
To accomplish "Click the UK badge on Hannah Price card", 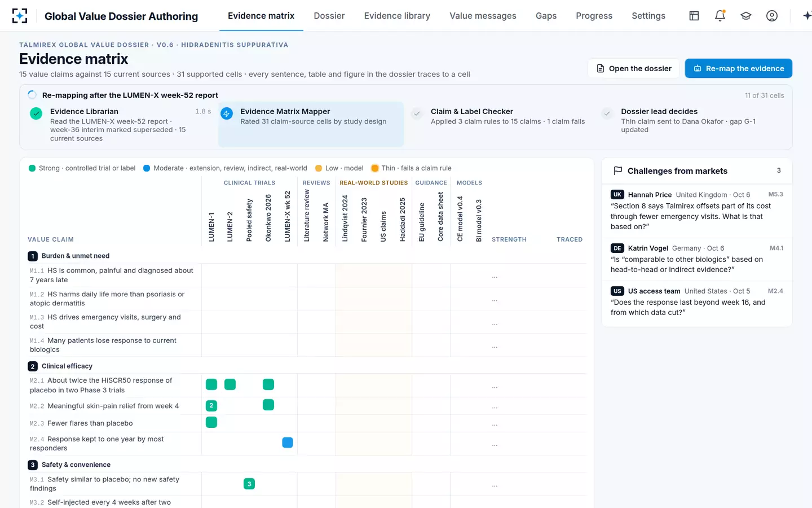I will tap(617, 194).
